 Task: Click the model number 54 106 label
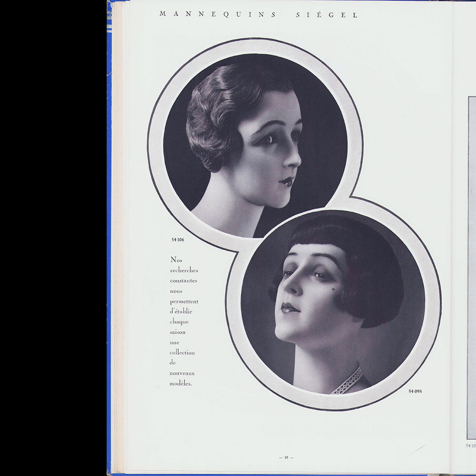click(178, 240)
